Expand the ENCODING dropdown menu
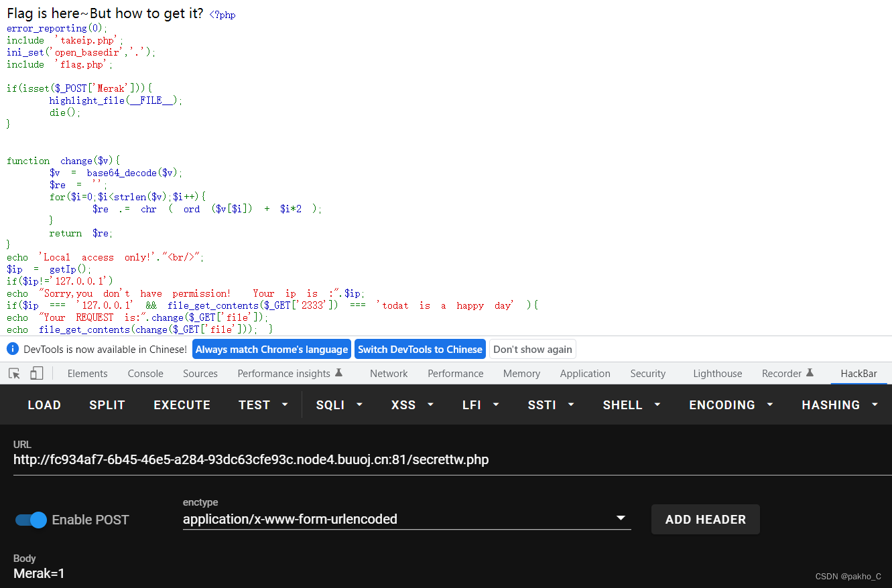This screenshot has height=588, width=892. 731,405
